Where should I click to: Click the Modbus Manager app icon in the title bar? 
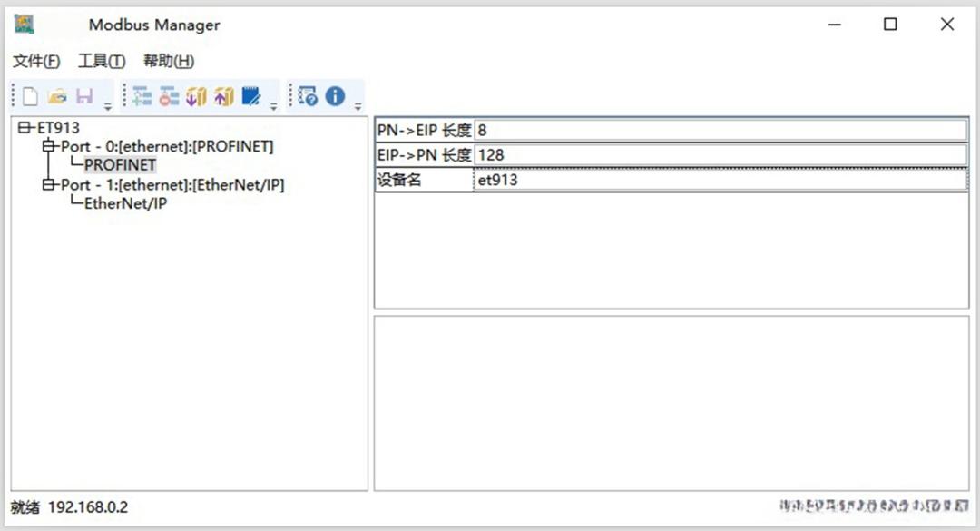coord(24,25)
